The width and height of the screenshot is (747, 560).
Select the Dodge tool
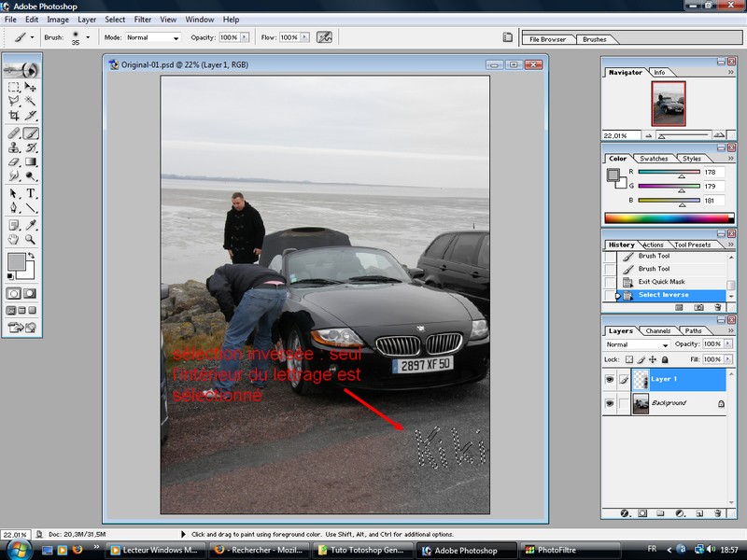[31, 176]
